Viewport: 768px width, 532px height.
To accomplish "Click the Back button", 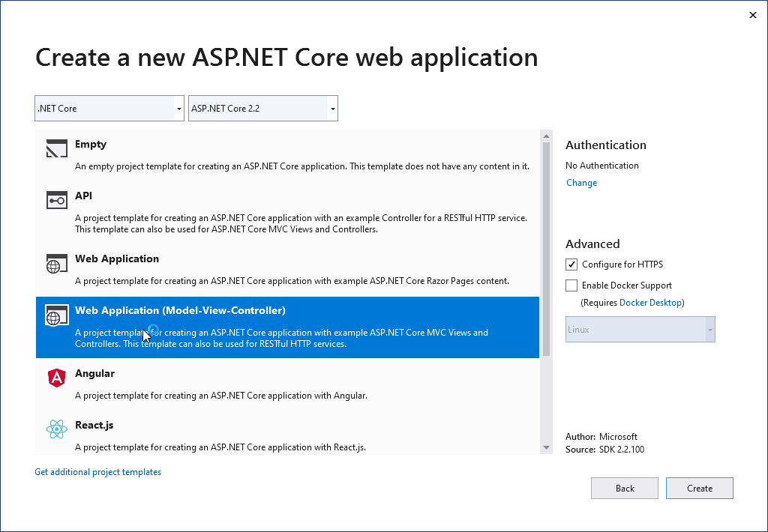I will tap(625, 488).
